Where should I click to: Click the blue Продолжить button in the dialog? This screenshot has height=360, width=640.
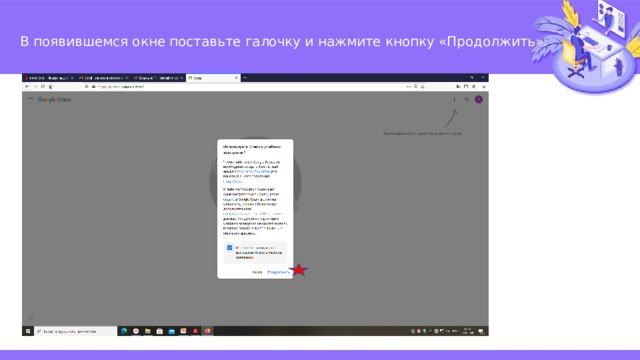[x=278, y=272]
